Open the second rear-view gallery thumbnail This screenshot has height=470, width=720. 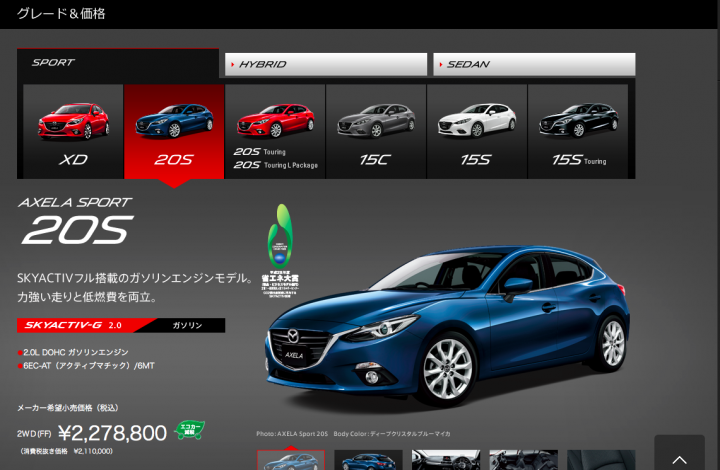(368, 460)
